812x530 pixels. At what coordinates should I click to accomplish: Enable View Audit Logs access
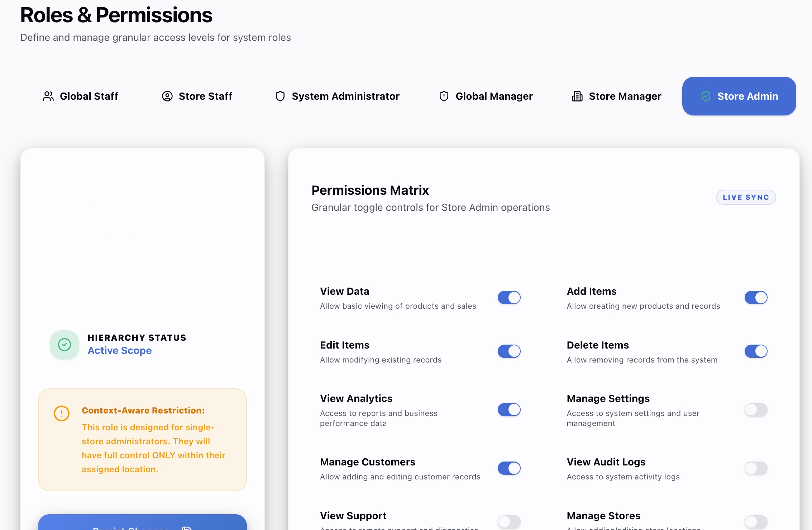click(756, 468)
